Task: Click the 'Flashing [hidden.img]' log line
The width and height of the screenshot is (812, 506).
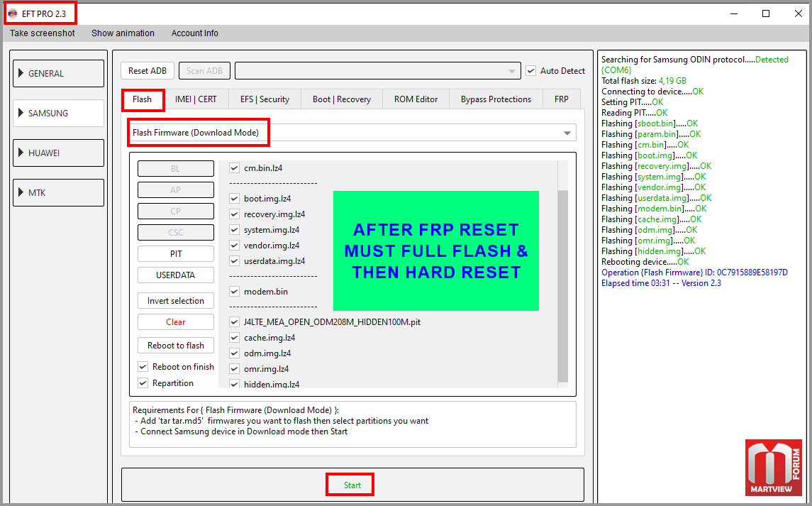Action: point(654,251)
